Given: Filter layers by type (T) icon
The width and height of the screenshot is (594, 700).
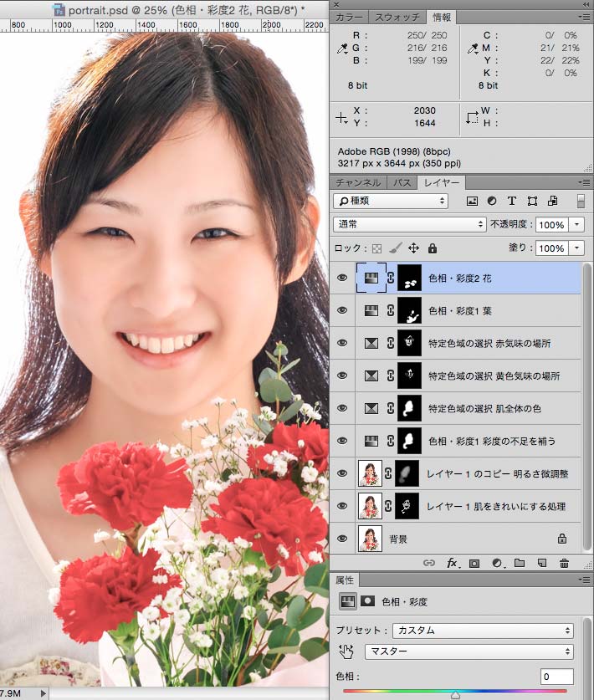Looking at the screenshot, I should point(512,202).
